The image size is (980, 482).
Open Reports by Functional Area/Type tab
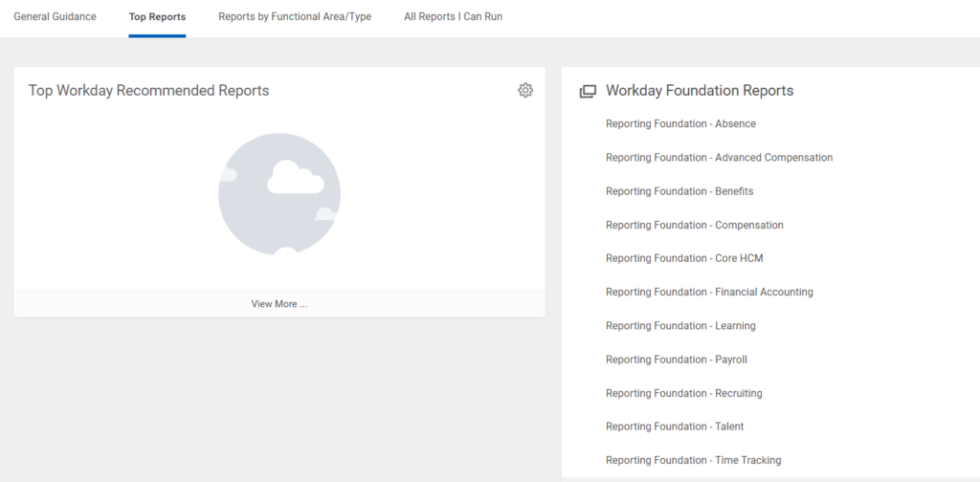295,17
